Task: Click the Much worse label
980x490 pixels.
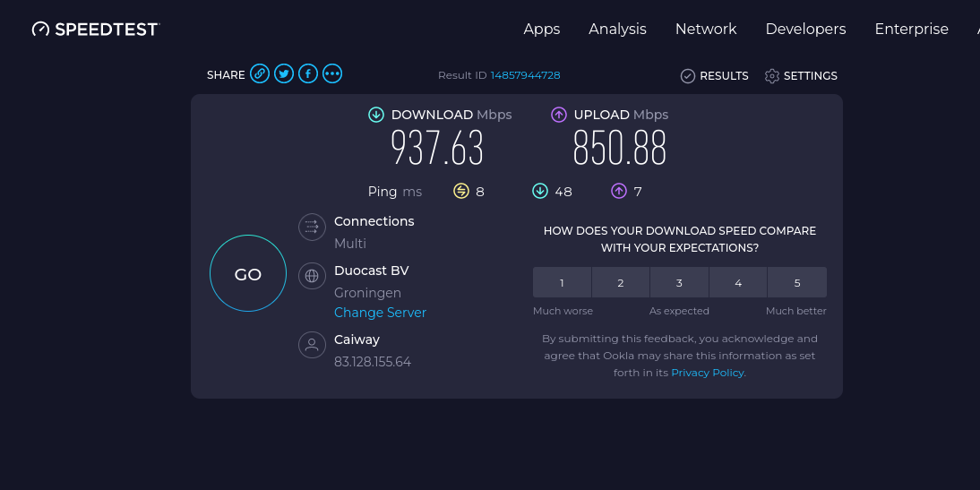Action: pyautogui.click(x=563, y=311)
